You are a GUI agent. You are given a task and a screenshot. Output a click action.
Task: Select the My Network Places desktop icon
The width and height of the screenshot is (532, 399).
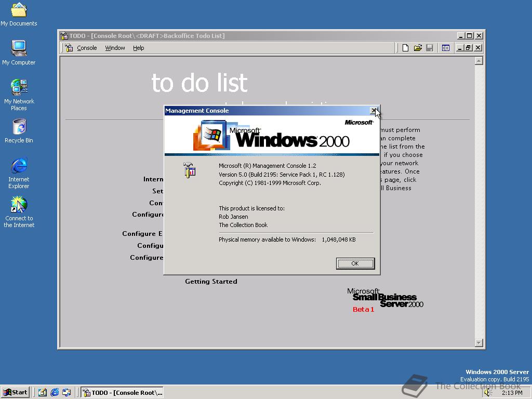coord(19,95)
